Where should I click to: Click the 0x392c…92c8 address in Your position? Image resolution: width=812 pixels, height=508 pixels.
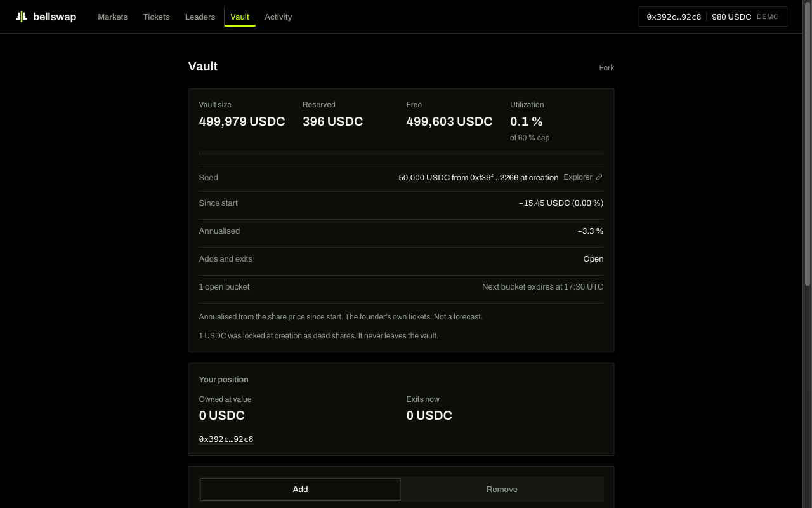pyautogui.click(x=226, y=439)
